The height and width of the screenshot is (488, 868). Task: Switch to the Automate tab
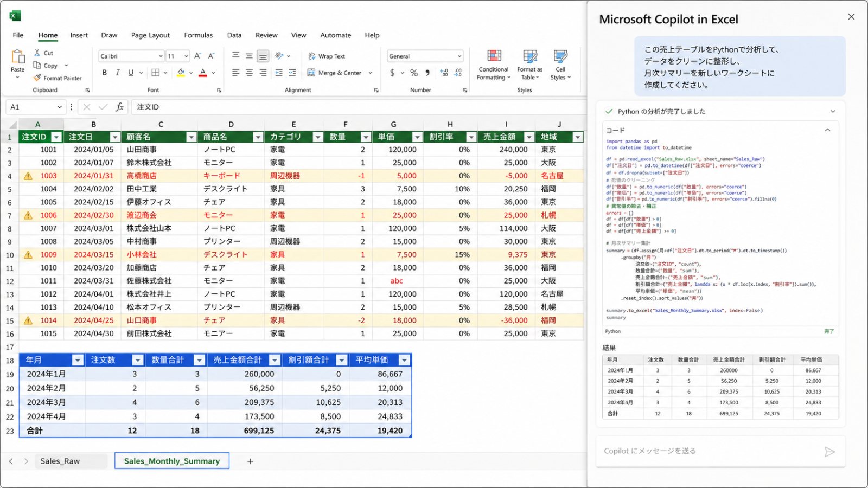pos(335,35)
